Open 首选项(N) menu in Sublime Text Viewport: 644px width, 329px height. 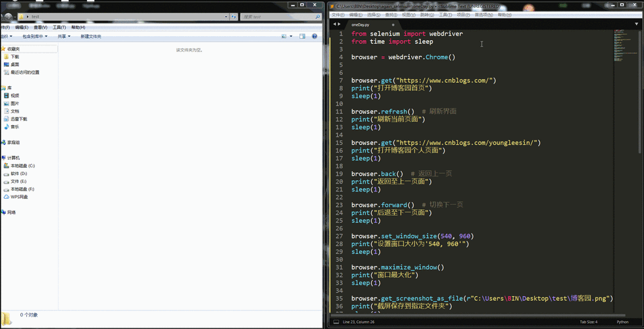click(483, 14)
